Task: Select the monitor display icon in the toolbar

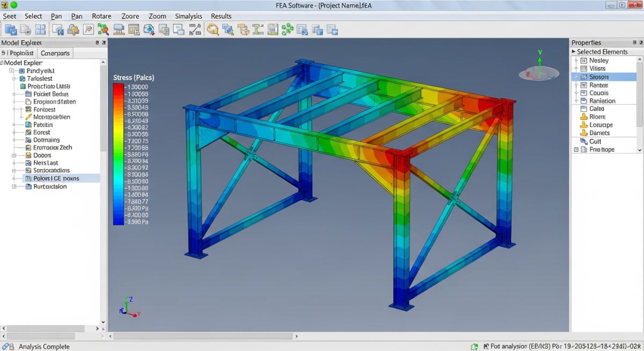Action: 119,30
